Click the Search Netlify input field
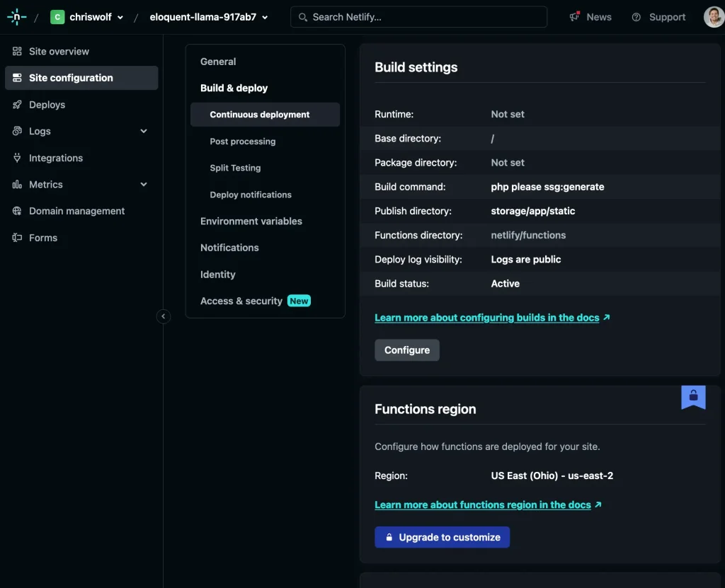The image size is (725, 588). (x=418, y=16)
